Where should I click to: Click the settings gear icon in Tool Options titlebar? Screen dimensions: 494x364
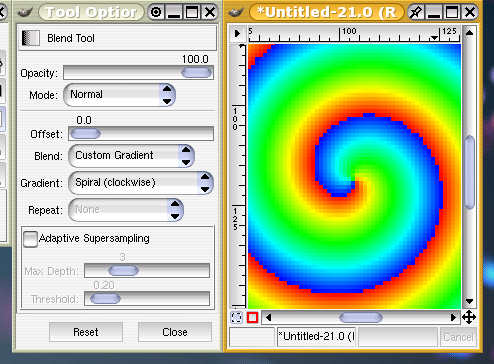tap(156, 13)
